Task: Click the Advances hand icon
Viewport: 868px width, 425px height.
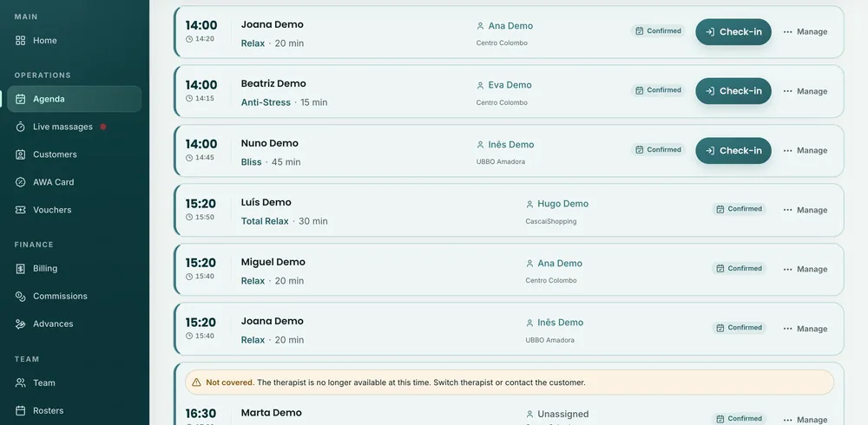Action: click(x=21, y=324)
